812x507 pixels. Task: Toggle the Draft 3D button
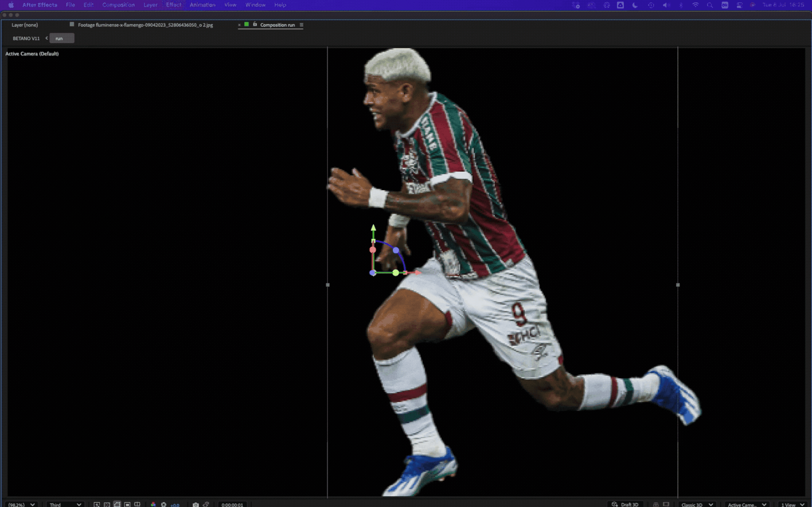[x=625, y=504]
